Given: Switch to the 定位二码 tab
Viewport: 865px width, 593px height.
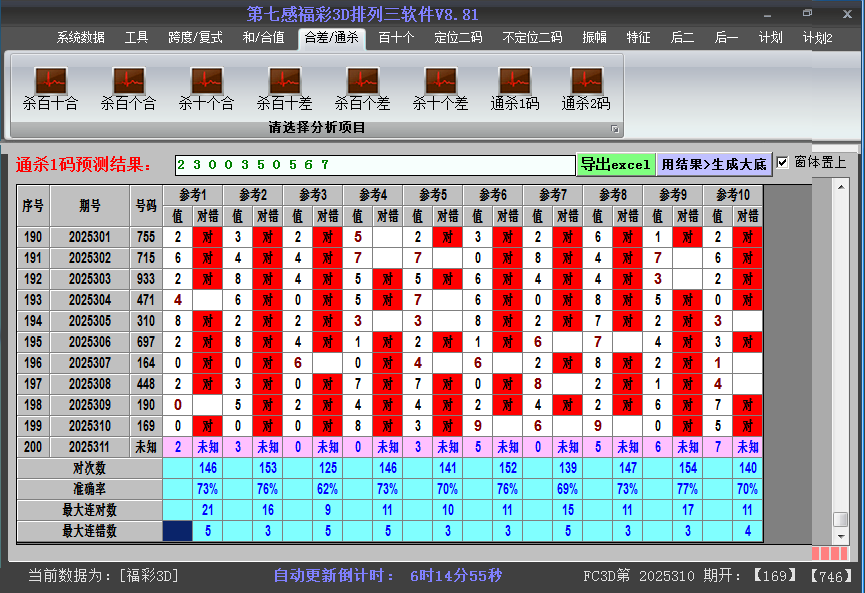Looking at the screenshot, I should click(460, 36).
